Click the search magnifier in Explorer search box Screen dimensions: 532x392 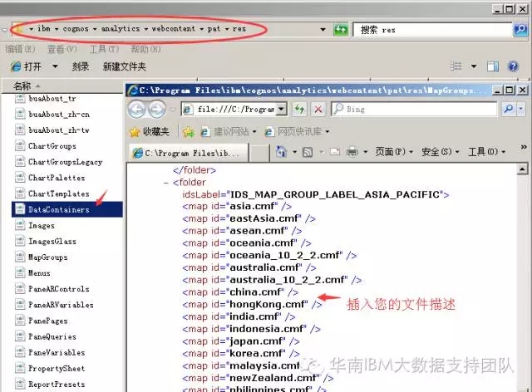[x=520, y=30]
